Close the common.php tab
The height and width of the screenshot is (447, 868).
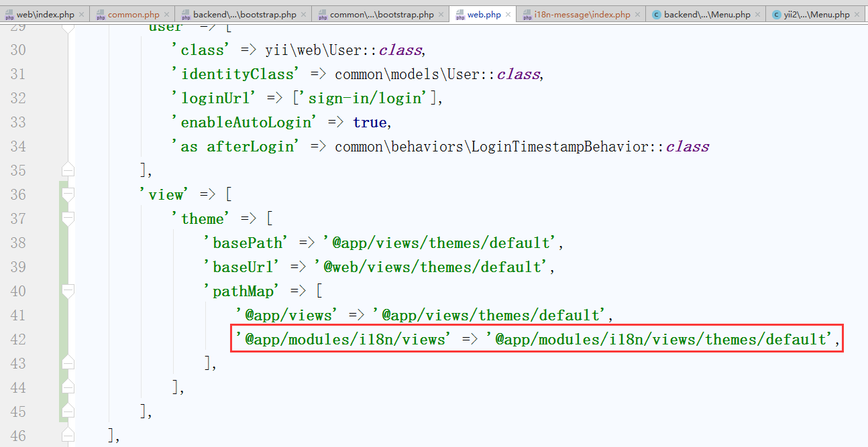tap(167, 14)
